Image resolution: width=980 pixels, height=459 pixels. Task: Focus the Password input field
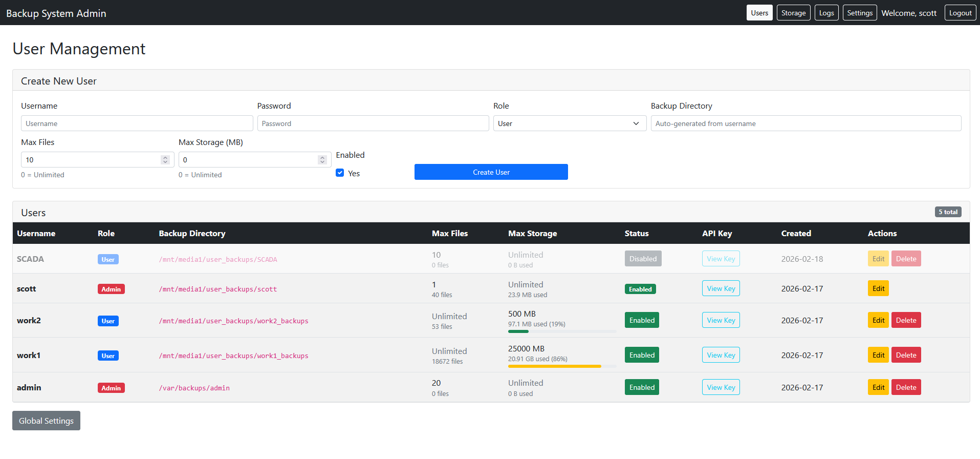pos(373,123)
